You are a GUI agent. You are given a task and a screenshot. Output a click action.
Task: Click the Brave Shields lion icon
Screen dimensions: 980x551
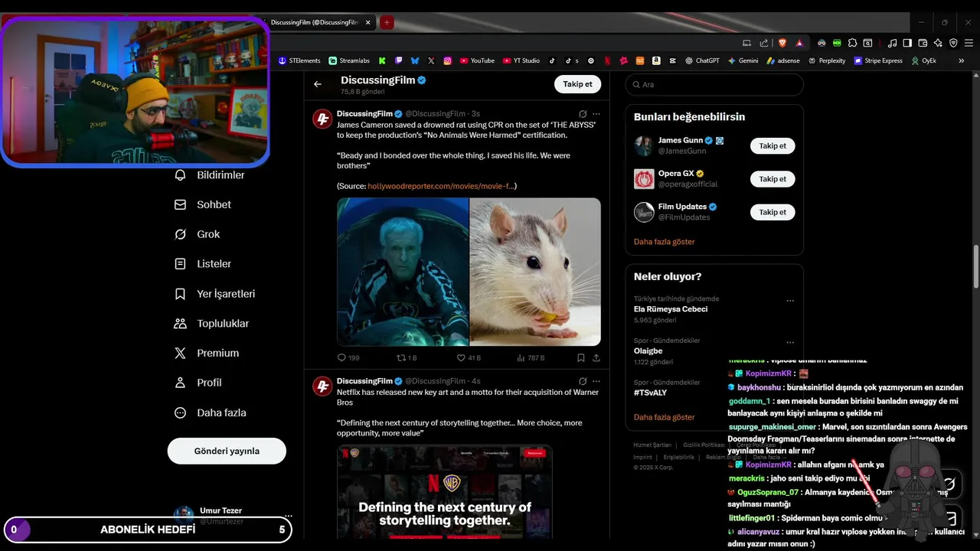pos(782,43)
